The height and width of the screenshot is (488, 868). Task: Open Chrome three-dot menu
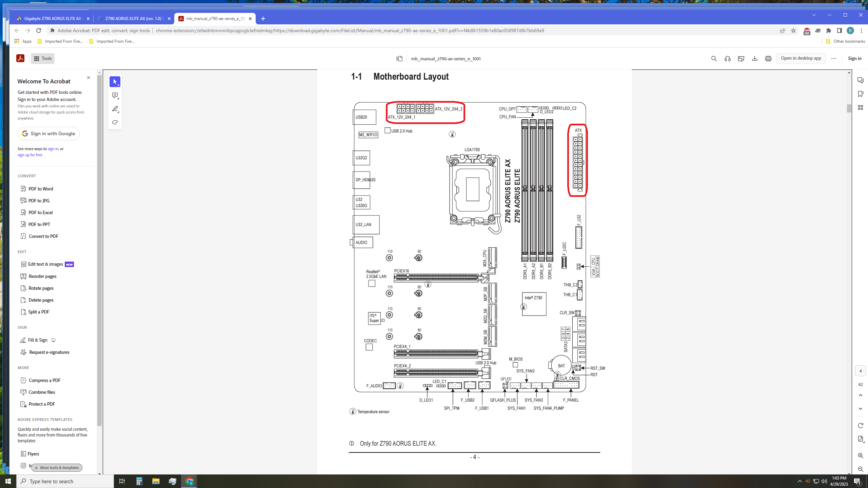tap(861, 30)
